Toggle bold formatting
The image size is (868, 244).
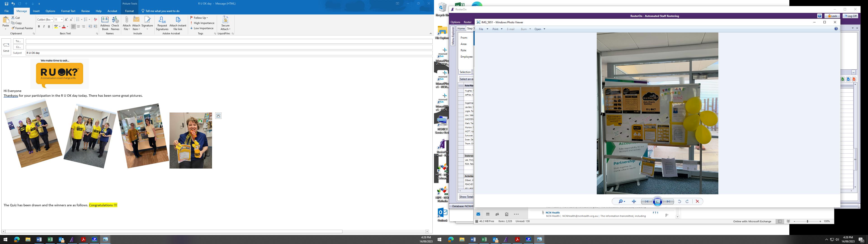click(x=39, y=27)
